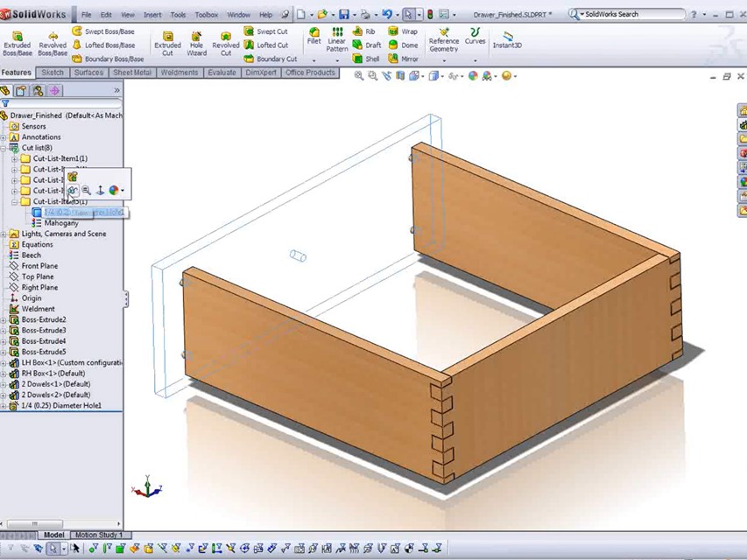
Task: Open the Reference Geometry dropdown
Action: [443, 59]
